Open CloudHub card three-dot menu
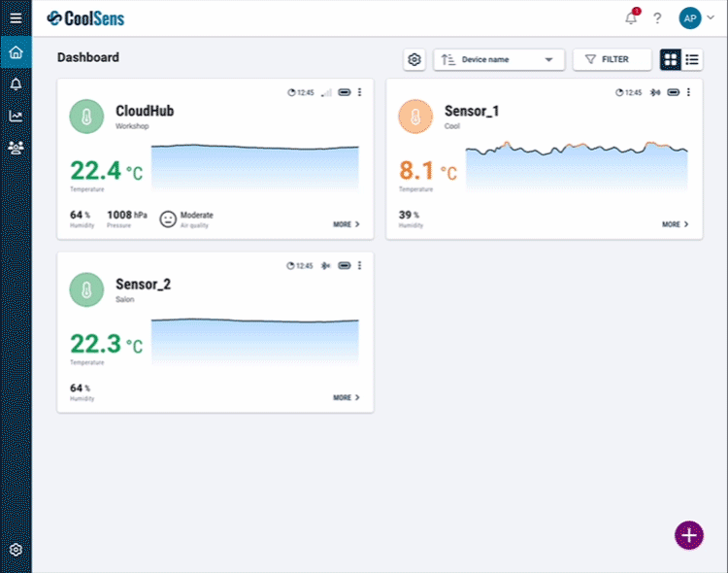728x573 pixels. coord(360,92)
